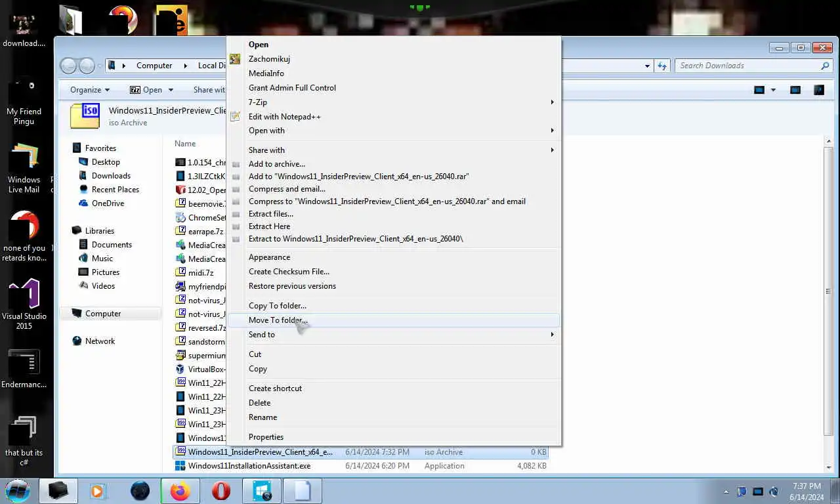The height and width of the screenshot is (504, 840).
Task: Click the Windows Start button
Action: click(18, 490)
